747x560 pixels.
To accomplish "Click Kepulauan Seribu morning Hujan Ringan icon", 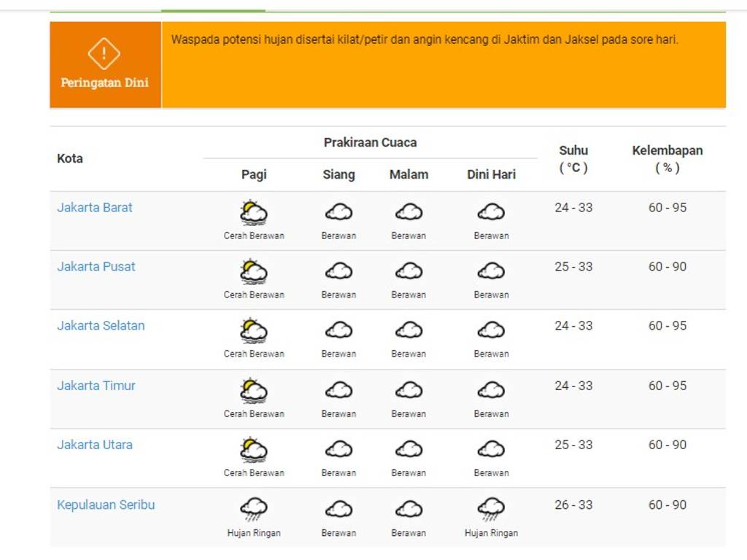I will pyautogui.click(x=254, y=509).
